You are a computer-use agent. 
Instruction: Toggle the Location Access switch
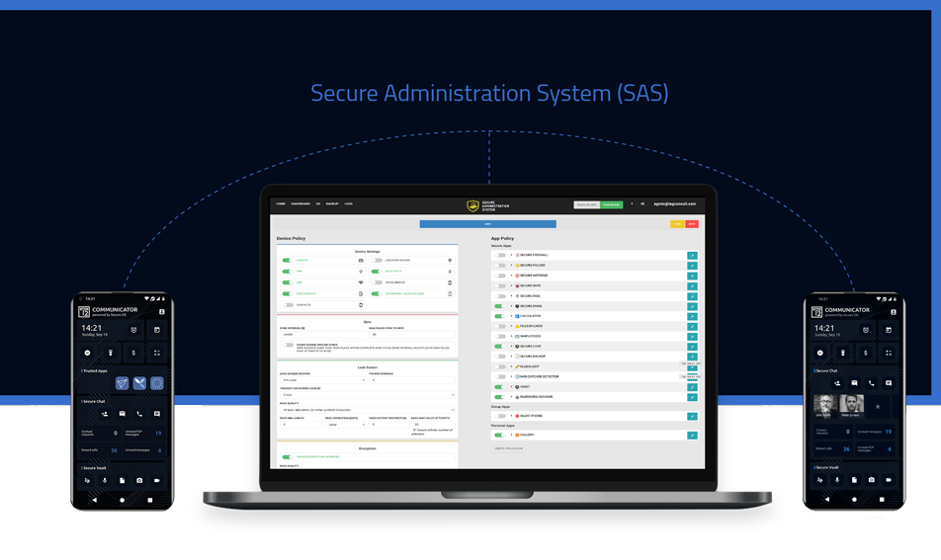tap(377, 260)
